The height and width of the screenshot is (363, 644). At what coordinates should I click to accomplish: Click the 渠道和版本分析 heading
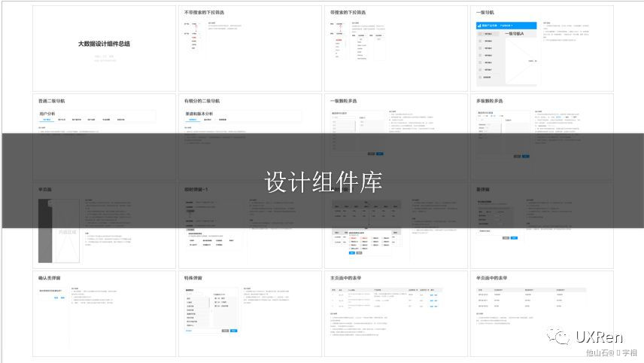click(199, 114)
